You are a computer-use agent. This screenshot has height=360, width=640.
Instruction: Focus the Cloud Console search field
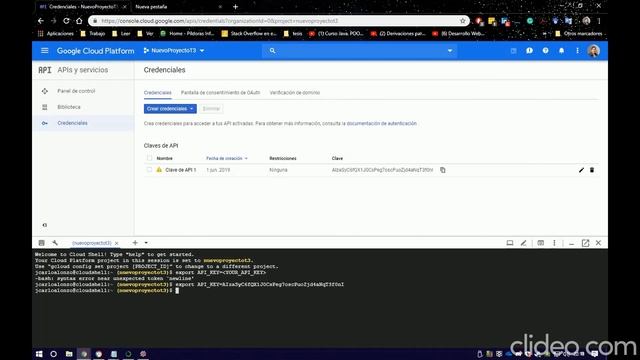pyautogui.click(x=359, y=51)
